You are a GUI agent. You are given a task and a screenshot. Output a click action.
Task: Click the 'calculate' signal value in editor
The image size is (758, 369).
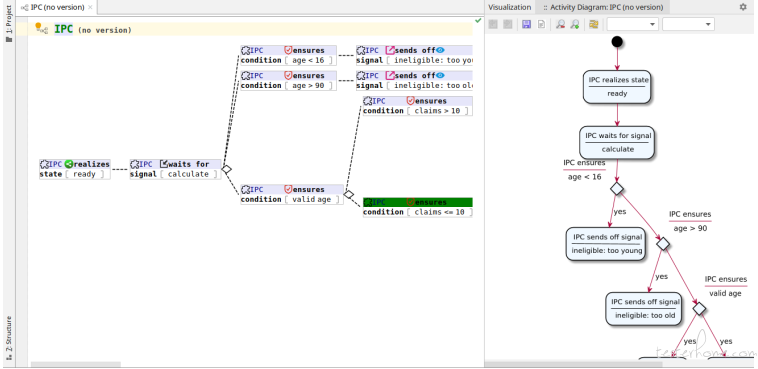tap(188, 174)
